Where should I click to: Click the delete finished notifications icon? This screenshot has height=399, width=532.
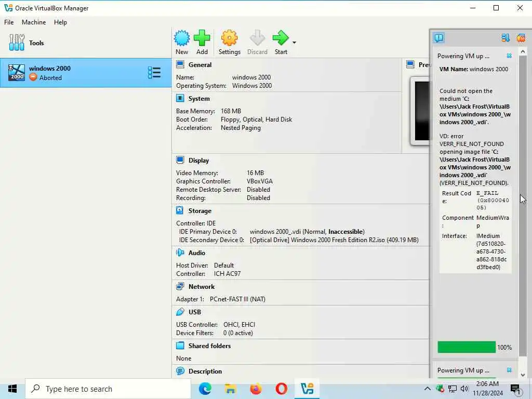(521, 37)
